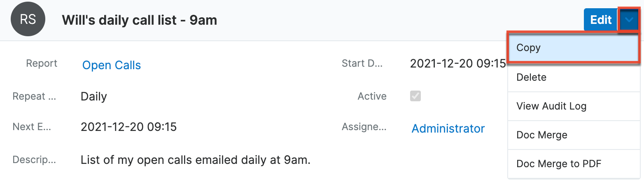
Task: Follow the Administrator assigned user link
Action: tap(448, 128)
